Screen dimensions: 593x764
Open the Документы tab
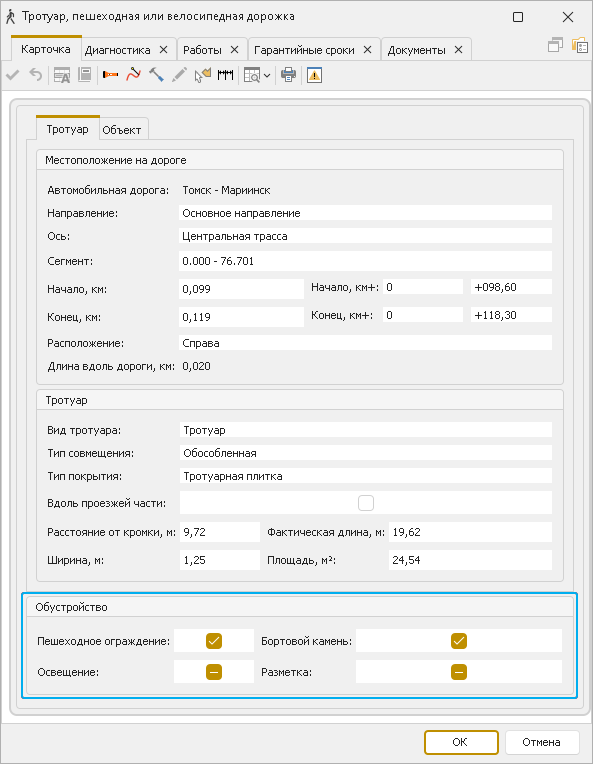416,50
